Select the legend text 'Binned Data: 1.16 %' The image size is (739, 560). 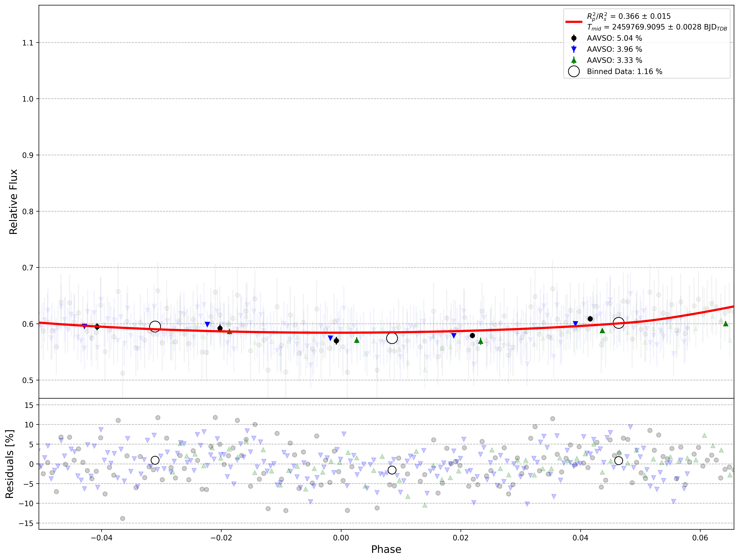click(624, 71)
